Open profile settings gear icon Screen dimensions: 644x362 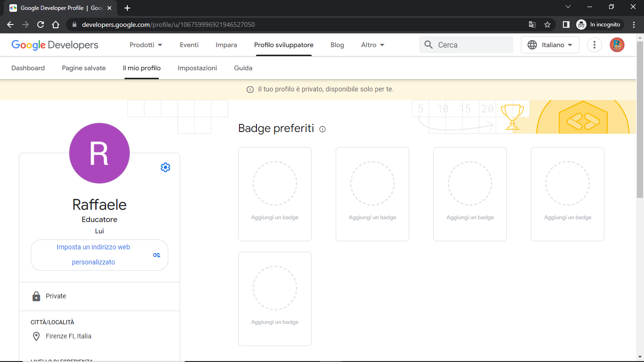point(165,167)
